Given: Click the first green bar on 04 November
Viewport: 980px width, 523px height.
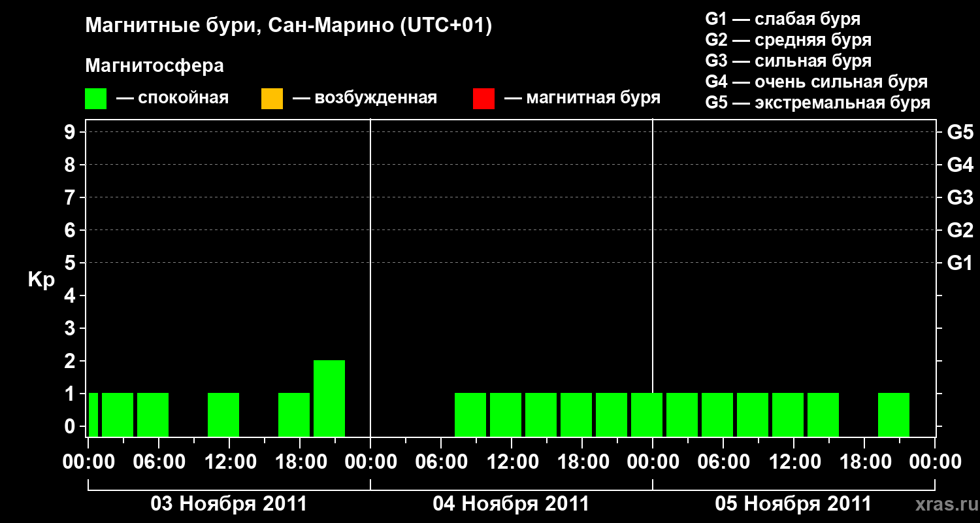Looking at the screenshot, I should pos(470,414).
